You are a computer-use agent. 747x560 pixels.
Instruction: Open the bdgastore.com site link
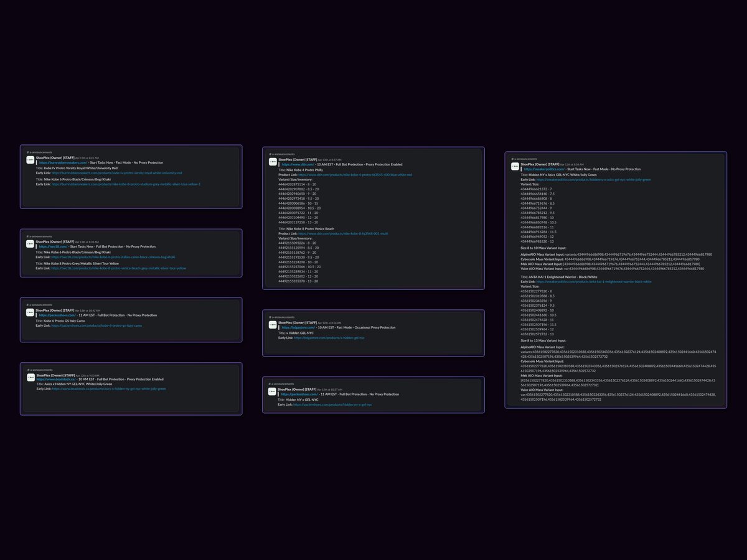(x=298, y=327)
